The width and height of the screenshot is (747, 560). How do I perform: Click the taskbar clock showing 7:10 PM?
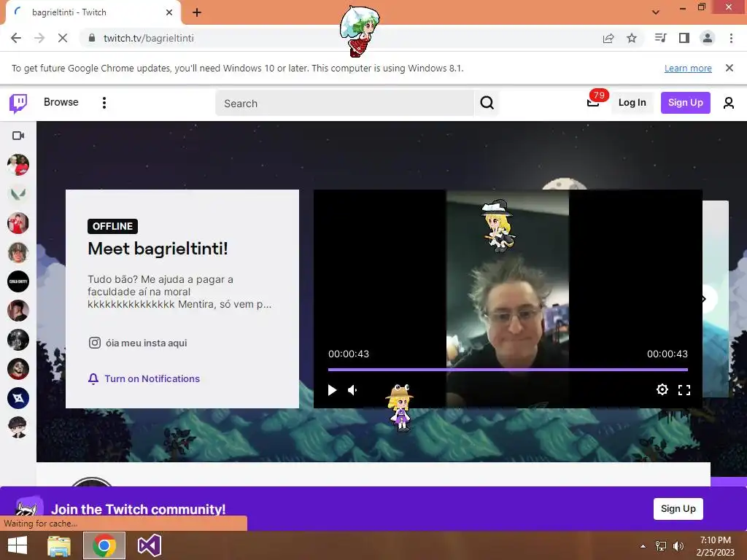[715, 546]
